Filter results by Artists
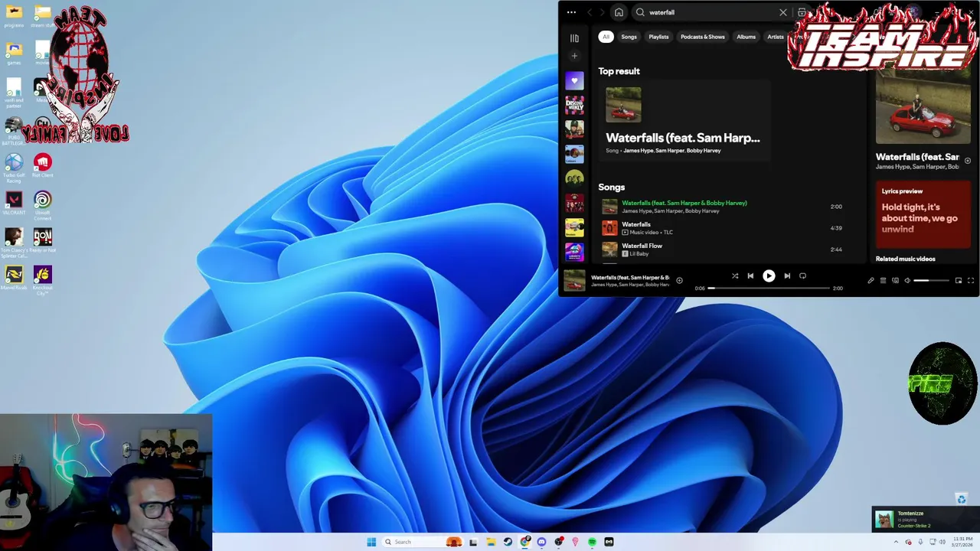The width and height of the screenshot is (980, 551). (x=776, y=37)
